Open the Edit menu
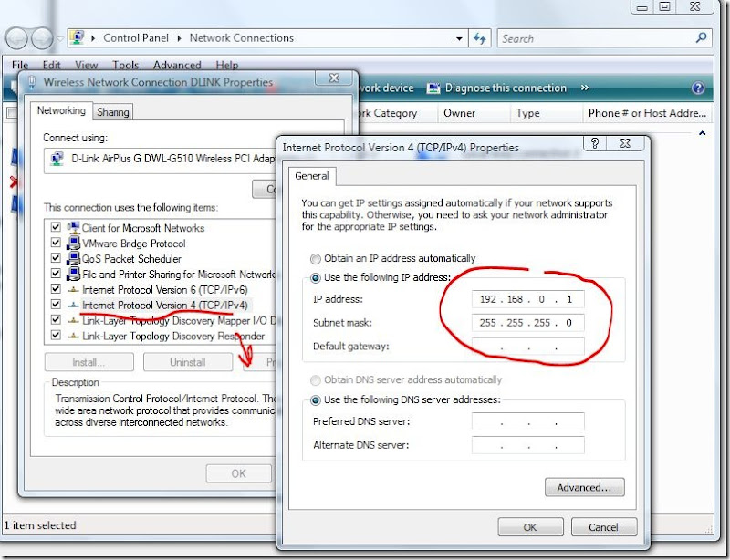This screenshot has height=560, width=730. click(x=52, y=65)
